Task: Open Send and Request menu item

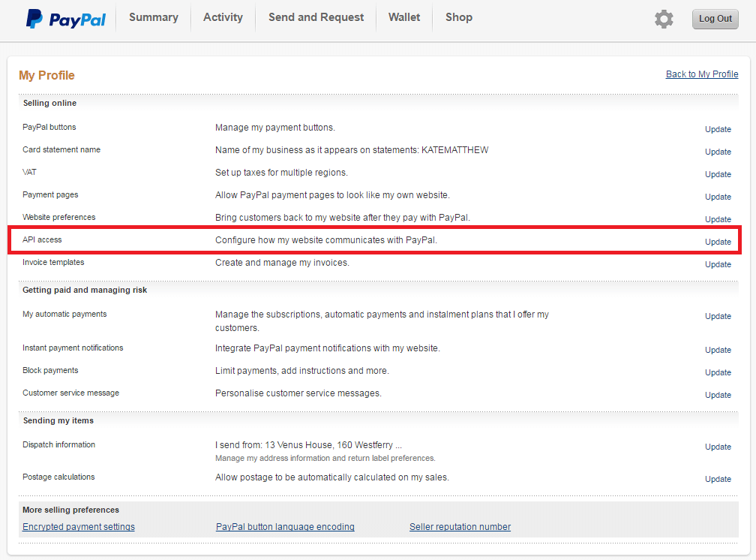Action: pos(316,17)
